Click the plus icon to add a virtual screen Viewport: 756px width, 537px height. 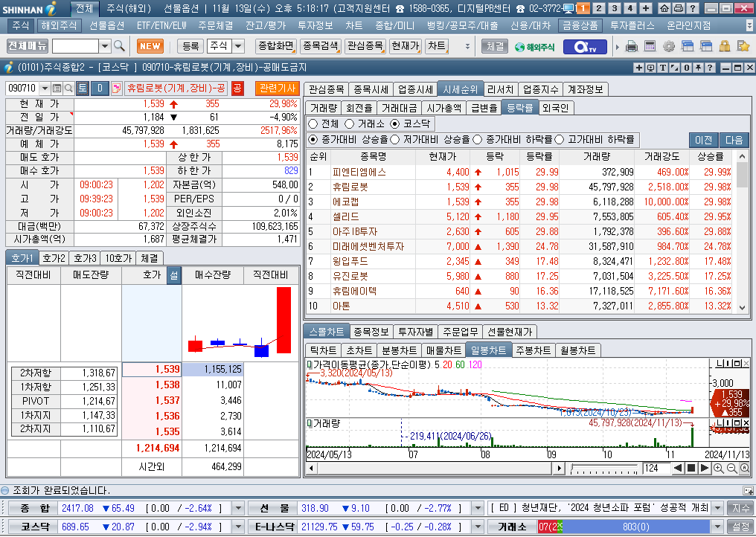click(646, 8)
